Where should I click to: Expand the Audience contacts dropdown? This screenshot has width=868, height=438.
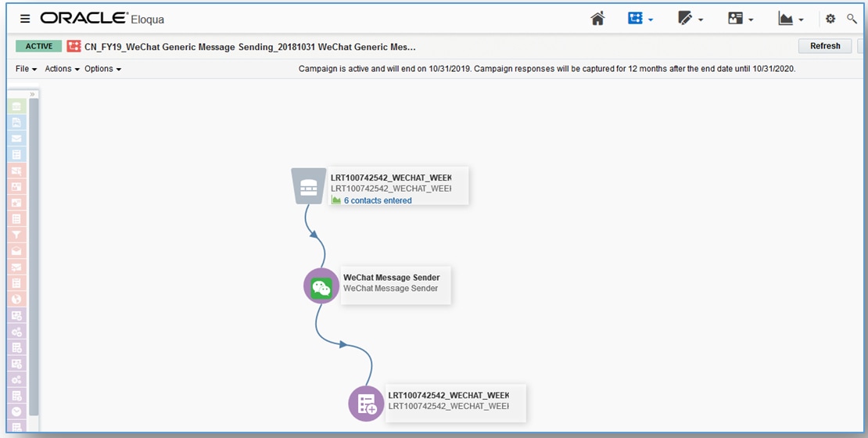pos(740,19)
